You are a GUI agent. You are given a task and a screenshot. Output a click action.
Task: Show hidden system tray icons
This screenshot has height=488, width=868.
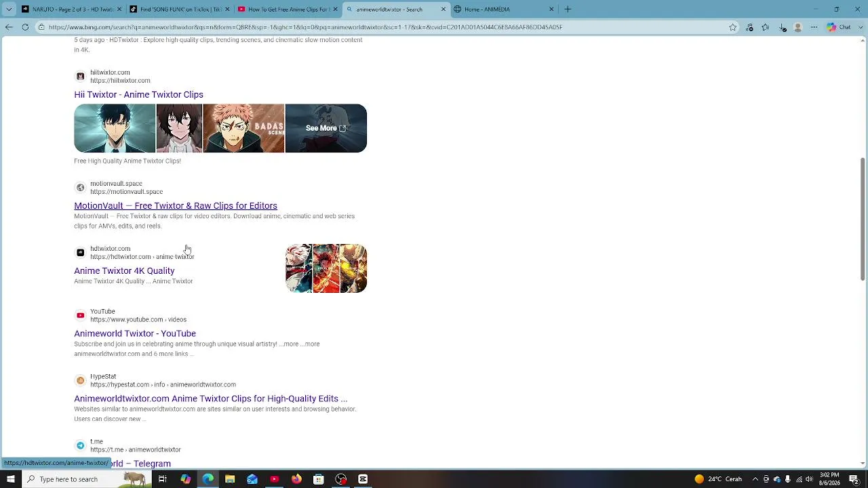point(755,479)
